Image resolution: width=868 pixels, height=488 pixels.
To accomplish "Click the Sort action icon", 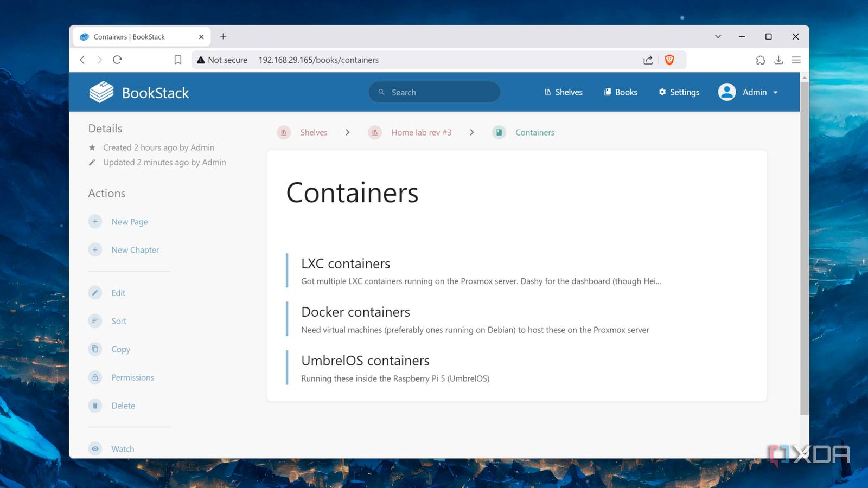I will tap(95, 320).
